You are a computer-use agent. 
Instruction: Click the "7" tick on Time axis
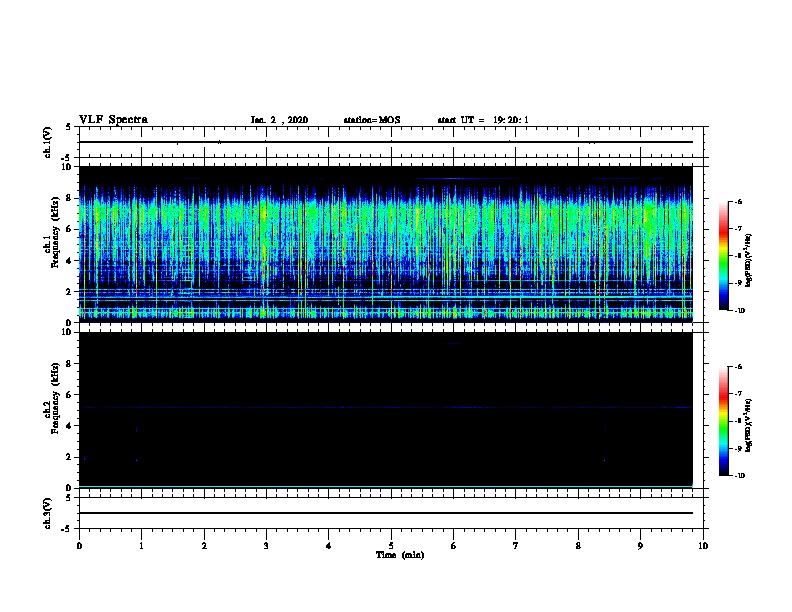(516, 546)
